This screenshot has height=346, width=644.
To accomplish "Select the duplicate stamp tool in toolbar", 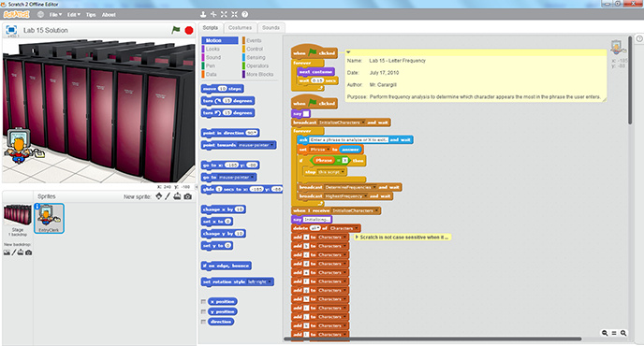I will (x=203, y=14).
